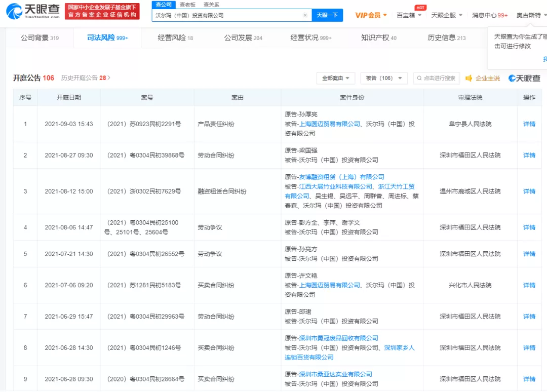Open 详情 for case row 1
The width and height of the screenshot is (547, 392).
529,124
